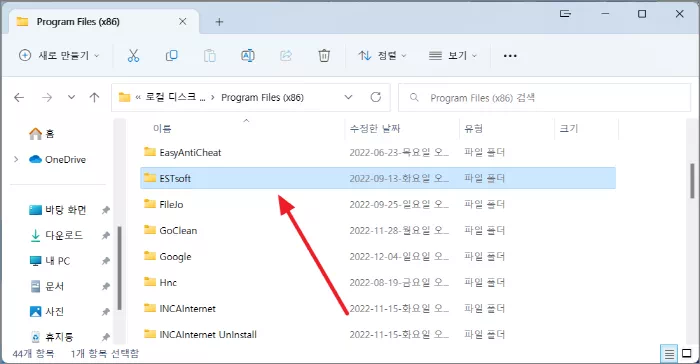700x364 pixels.
Task: Click pin icon next to 문서
Action: pos(106,286)
